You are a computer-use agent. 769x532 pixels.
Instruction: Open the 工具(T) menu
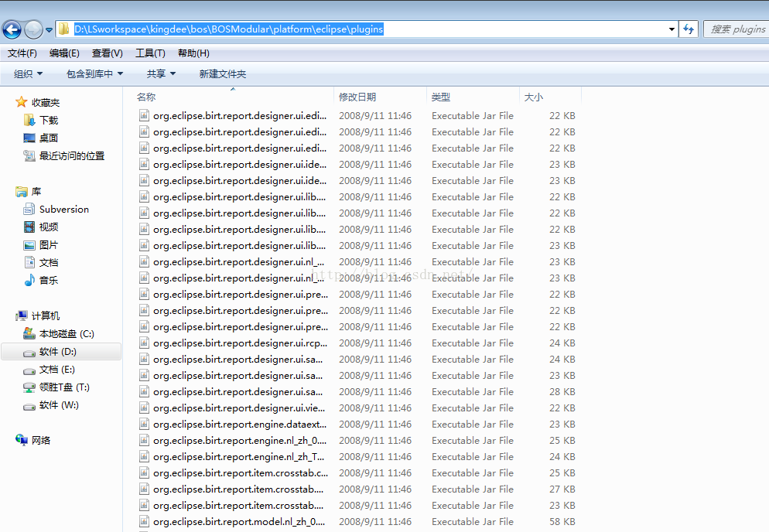pos(150,53)
